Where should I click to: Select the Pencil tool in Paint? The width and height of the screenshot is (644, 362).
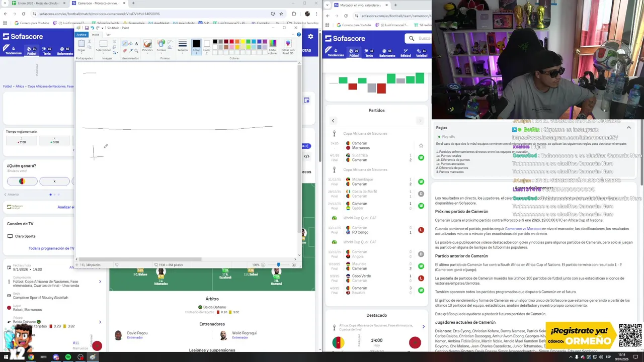(x=124, y=43)
